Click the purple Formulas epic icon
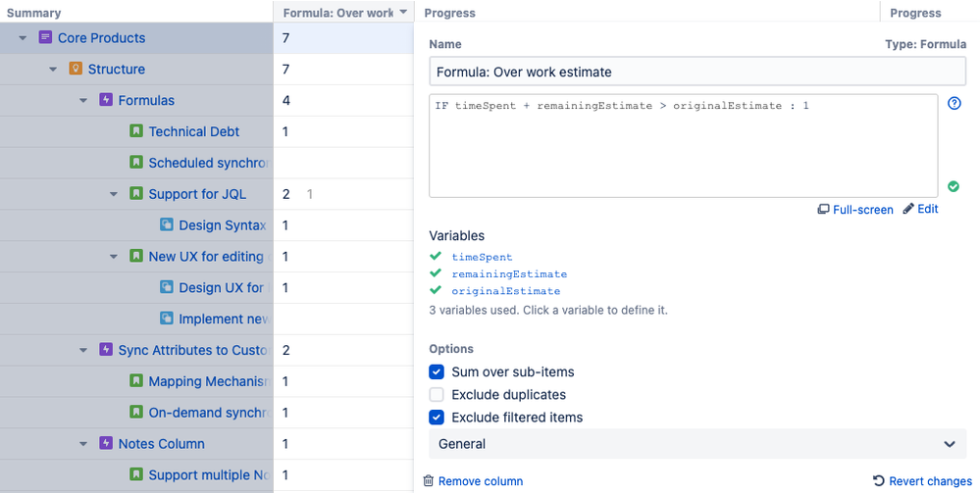980x493 pixels. (106, 100)
